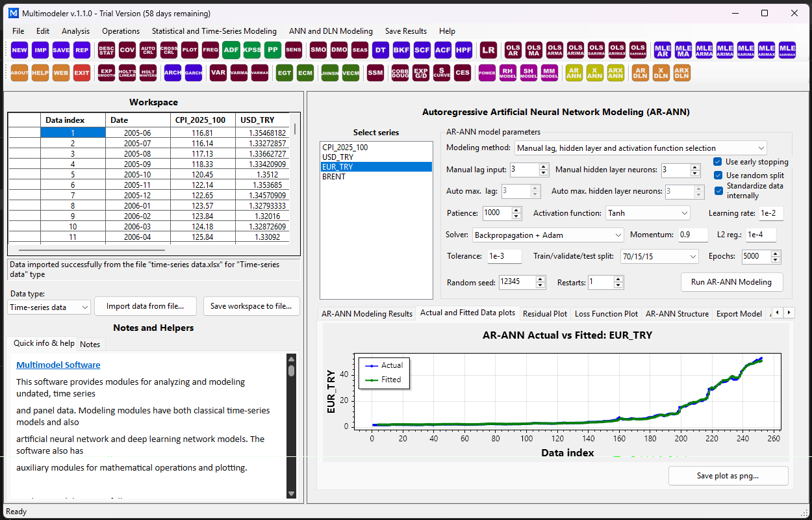Select the OLS AR icon

513,50
